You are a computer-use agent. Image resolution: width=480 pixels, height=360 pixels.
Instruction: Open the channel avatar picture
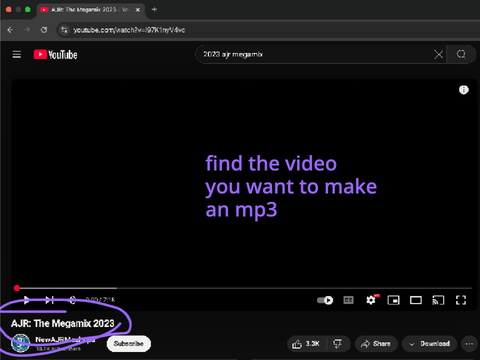pos(21,343)
